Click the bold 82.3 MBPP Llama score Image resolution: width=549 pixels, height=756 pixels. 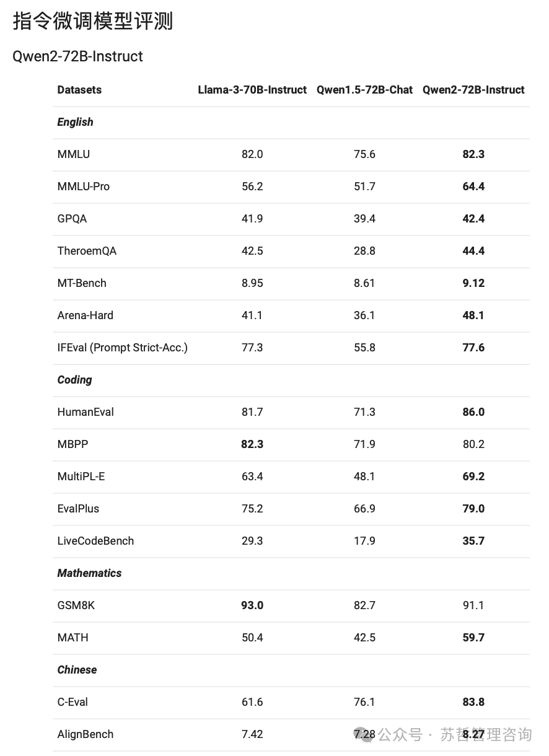(252, 444)
